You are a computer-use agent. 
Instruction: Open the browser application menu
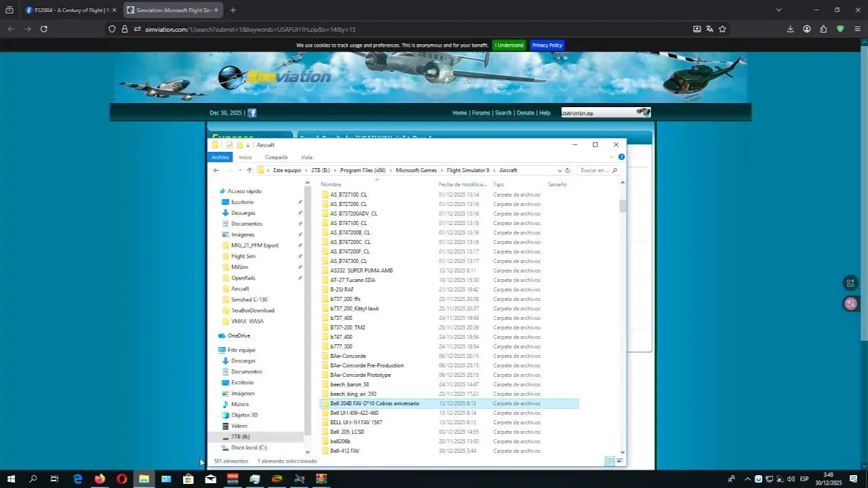[857, 29]
